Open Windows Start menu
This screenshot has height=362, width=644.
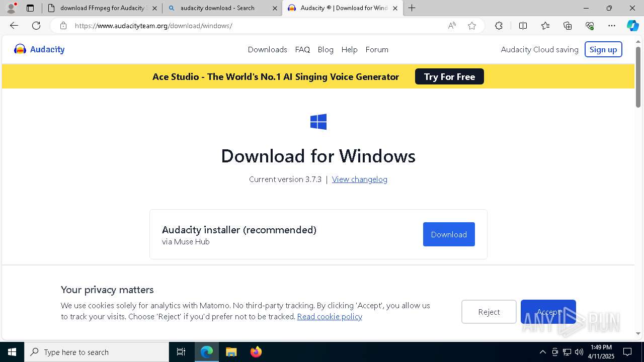click(12, 352)
